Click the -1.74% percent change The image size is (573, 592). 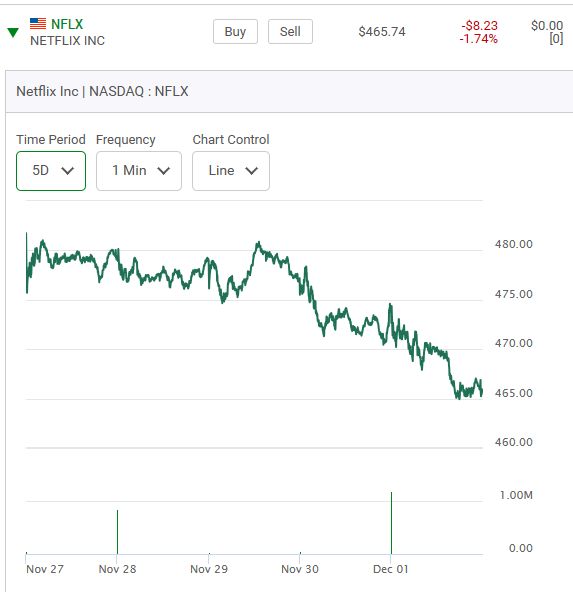click(x=478, y=39)
